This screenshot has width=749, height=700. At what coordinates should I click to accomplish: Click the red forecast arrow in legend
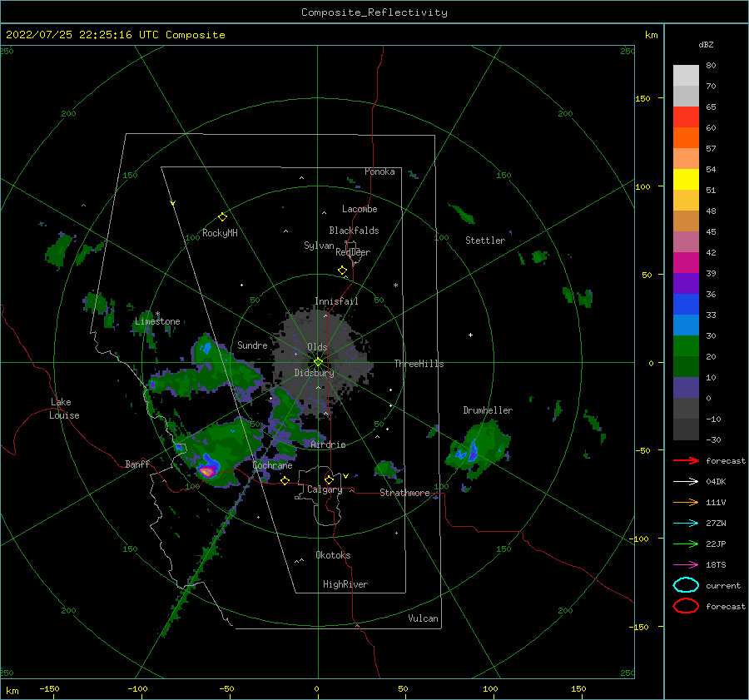pos(686,460)
